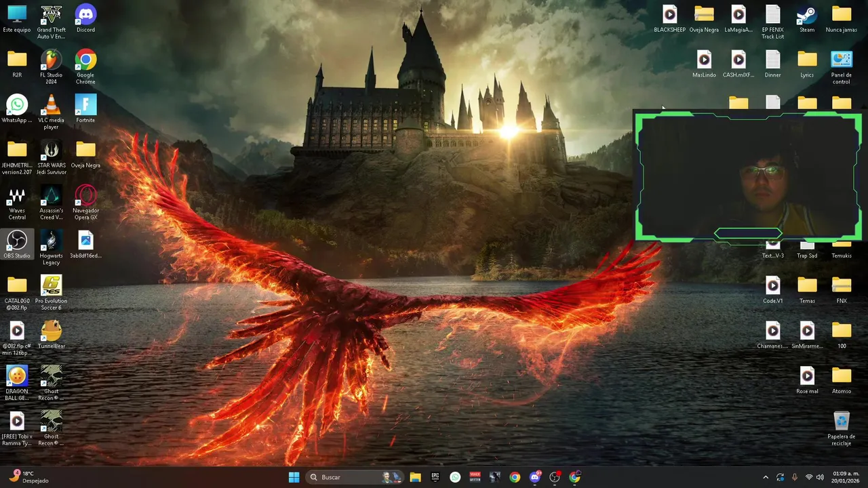This screenshot has width=868, height=488.
Task: Launch Assassin's Creed desktop shortcut
Action: tap(52, 203)
